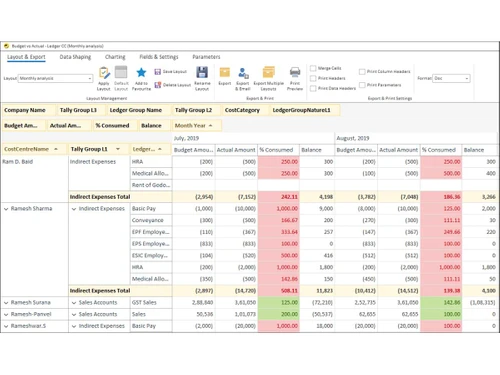
Task: Click the EPS Employe... ledger row label
Action: coord(150,244)
